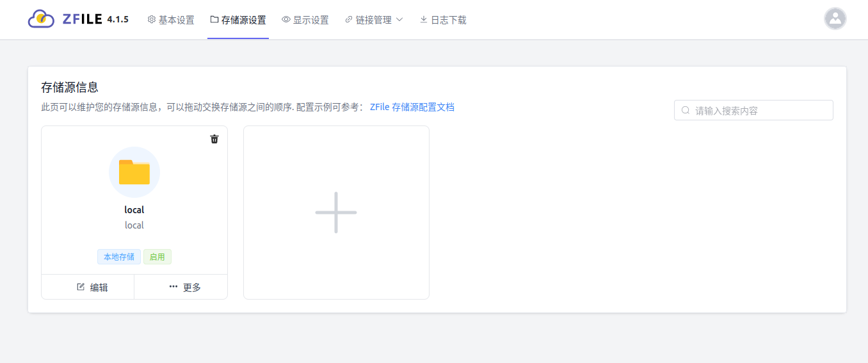This screenshot has height=363, width=868.
Task: Click the bold local storage name
Action: tap(134, 210)
